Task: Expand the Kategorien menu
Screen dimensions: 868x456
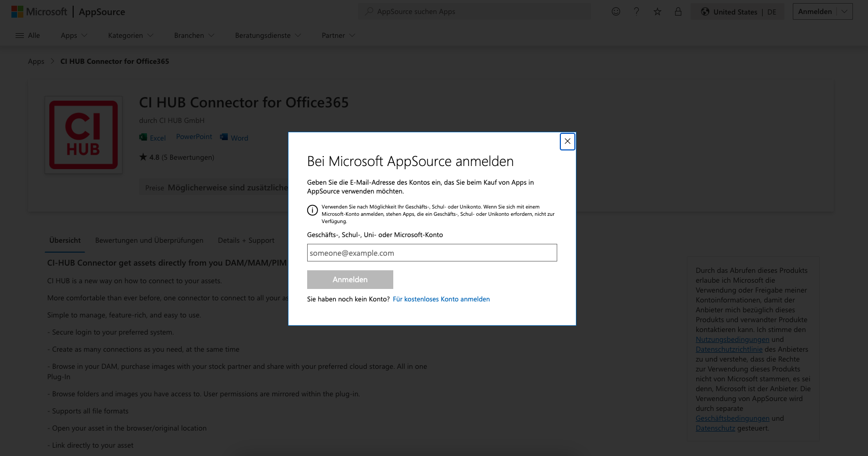Action: [x=131, y=35]
